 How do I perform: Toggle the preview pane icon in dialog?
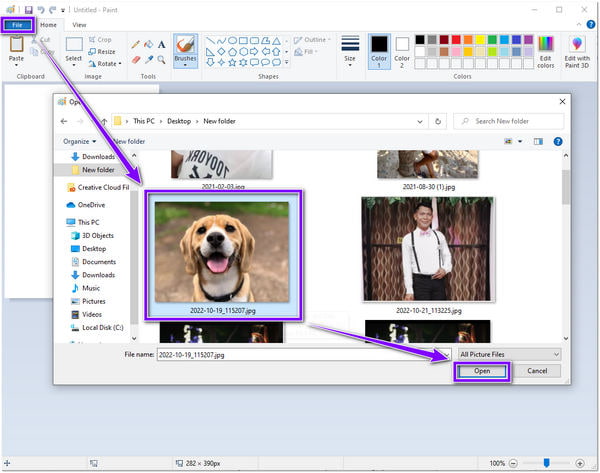[x=538, y=142]
